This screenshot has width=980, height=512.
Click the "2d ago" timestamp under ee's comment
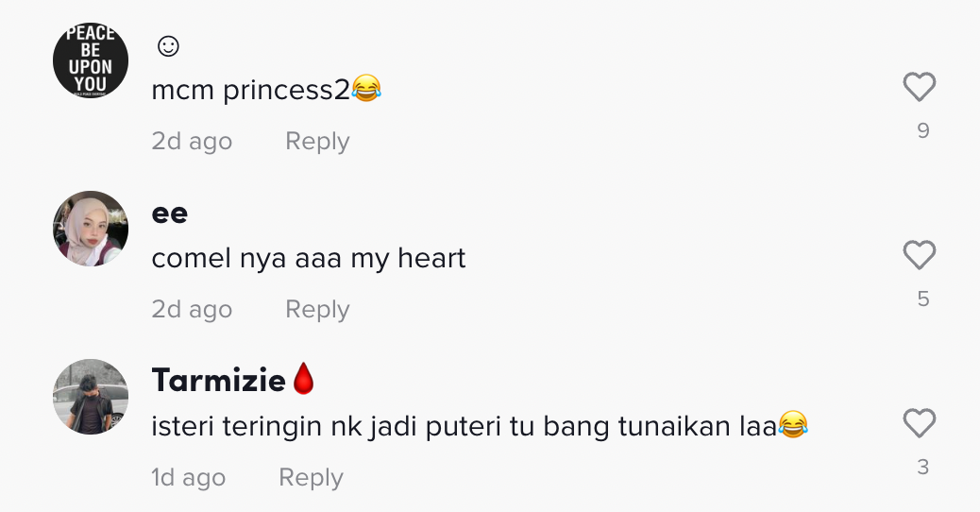tap(192, 310)
